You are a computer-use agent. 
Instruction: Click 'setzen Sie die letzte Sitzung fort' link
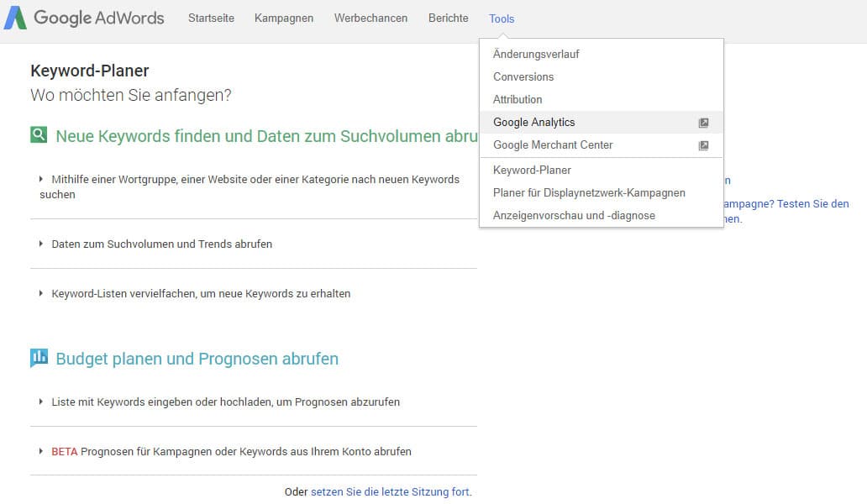[x=391, y=492]
